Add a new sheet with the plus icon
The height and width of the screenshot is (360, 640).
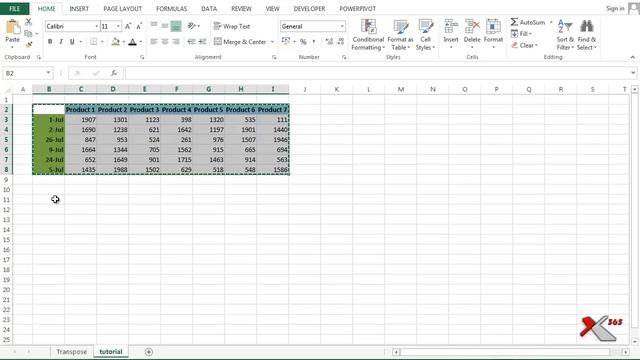point(149,352)
